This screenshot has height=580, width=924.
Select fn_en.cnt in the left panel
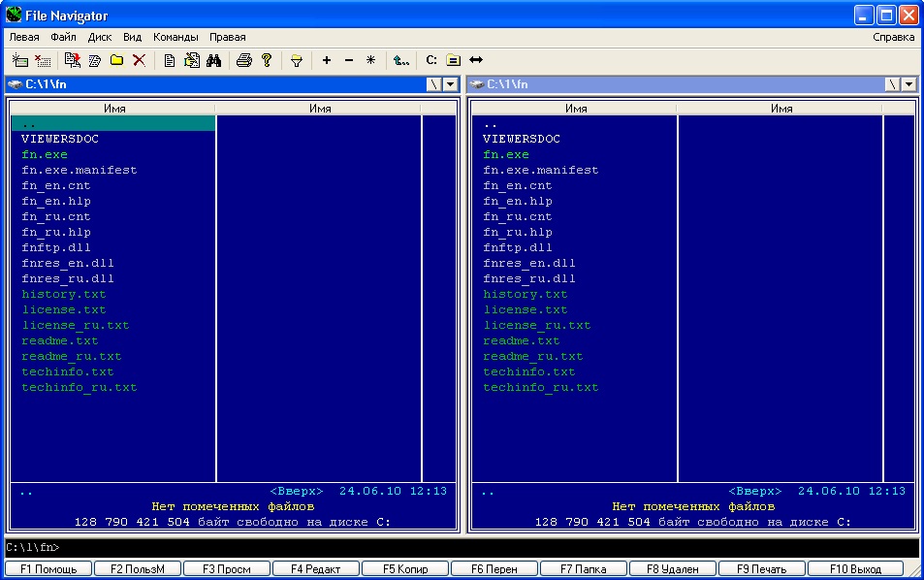(56, 185)
